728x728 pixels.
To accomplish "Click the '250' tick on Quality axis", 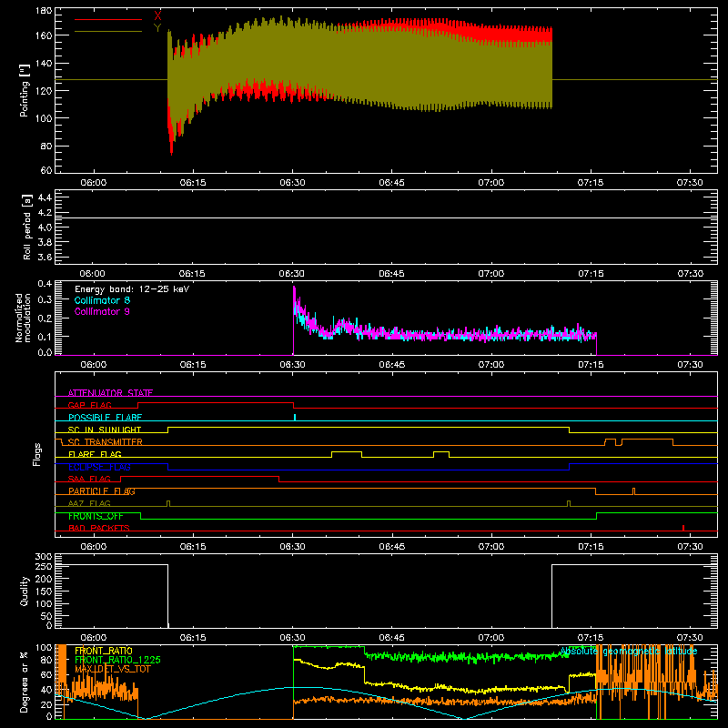I will pos(44,567).
